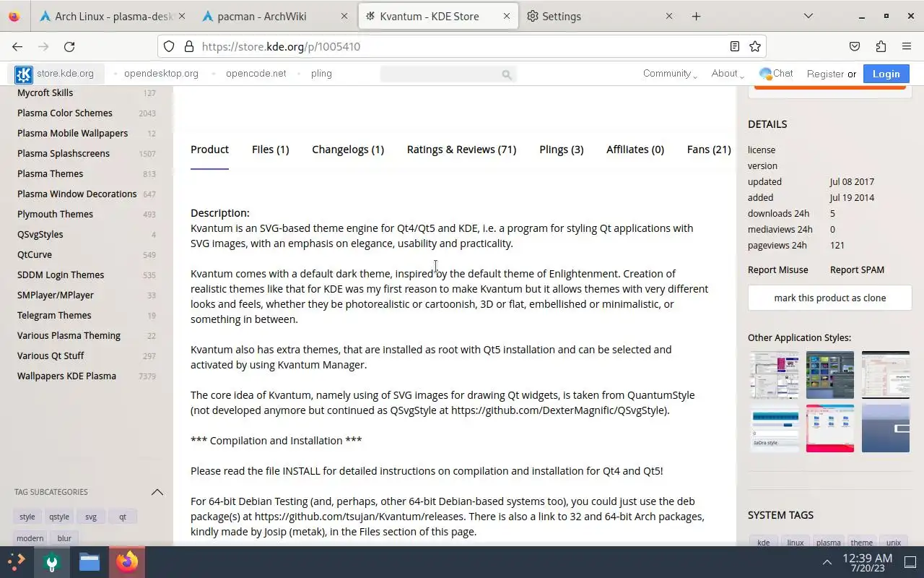Click the Login button

click(x=886, y=74)
